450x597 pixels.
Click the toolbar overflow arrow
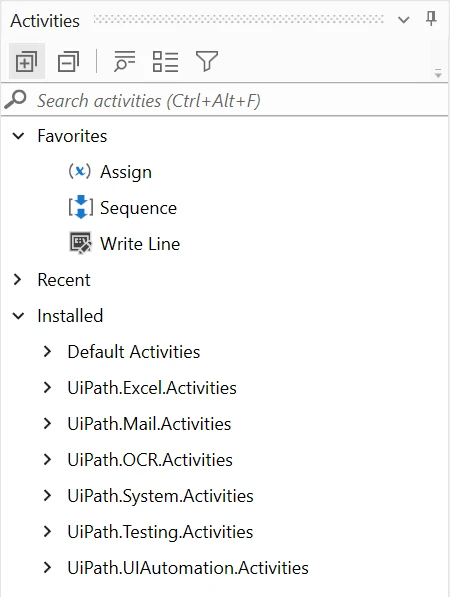tap(438, 73)
